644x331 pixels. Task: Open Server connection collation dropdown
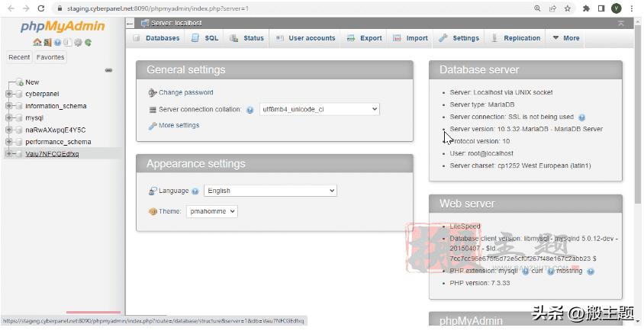pos(319,109)
